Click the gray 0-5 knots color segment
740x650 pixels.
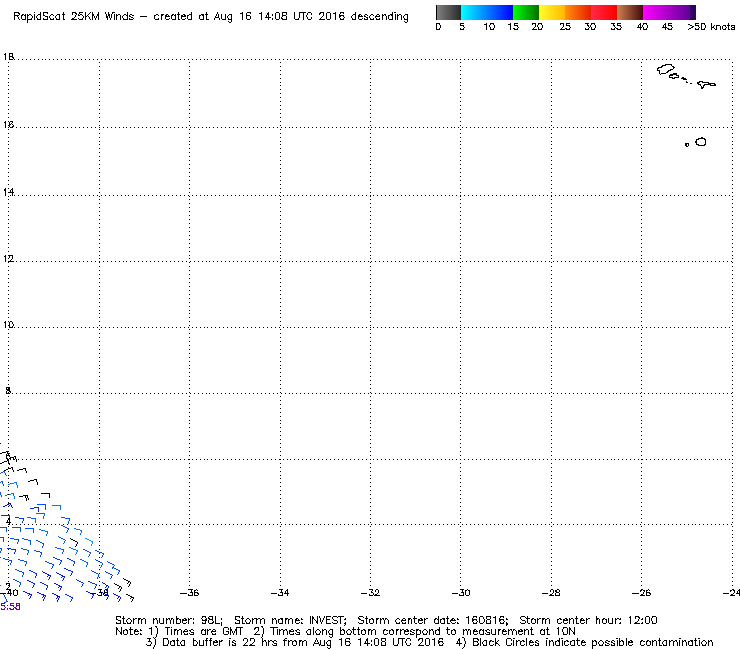coord(448,12)
